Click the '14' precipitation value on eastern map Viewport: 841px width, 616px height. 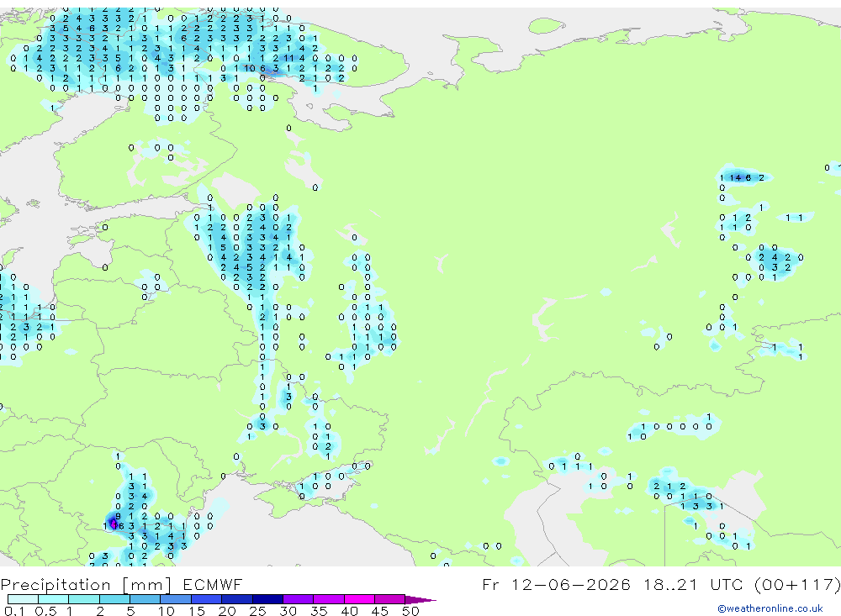[x=735, y=177]
